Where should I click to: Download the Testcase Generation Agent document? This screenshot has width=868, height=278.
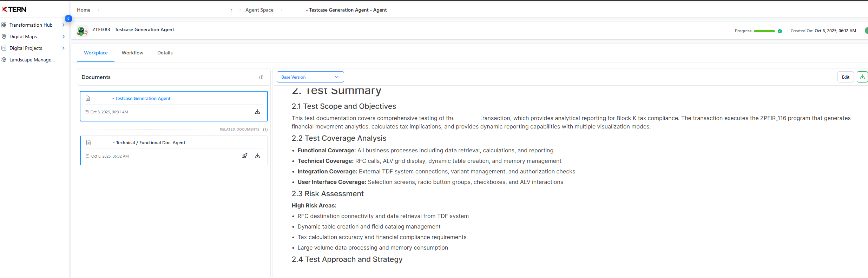[257, 112]
